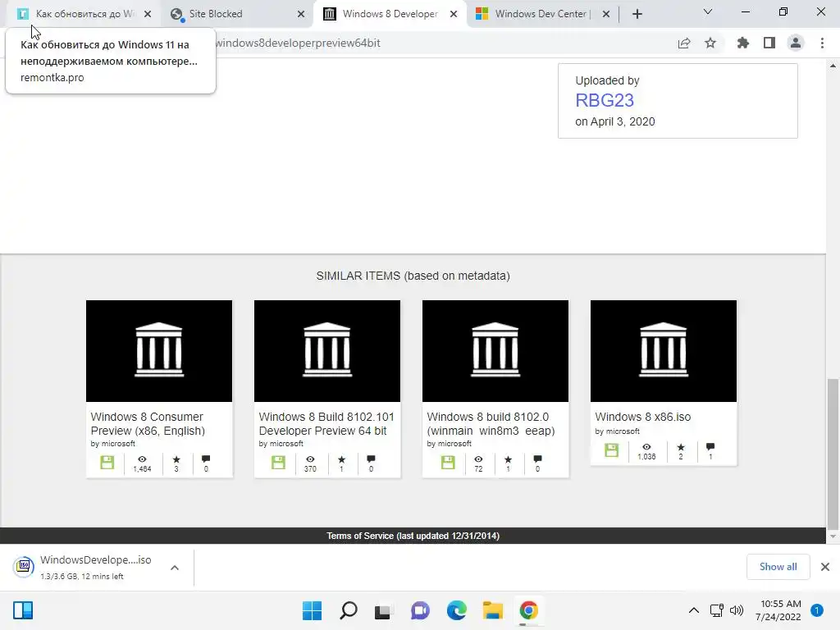Open a new browser tab
The height and width of the screenshot is (630, 840).
pyautogui.click(x=637, y=14)
